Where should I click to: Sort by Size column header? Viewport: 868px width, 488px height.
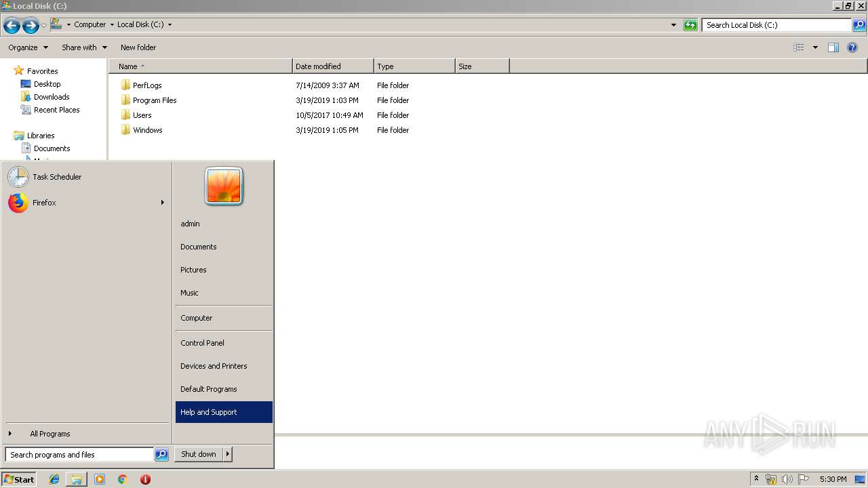click(482, 66)
